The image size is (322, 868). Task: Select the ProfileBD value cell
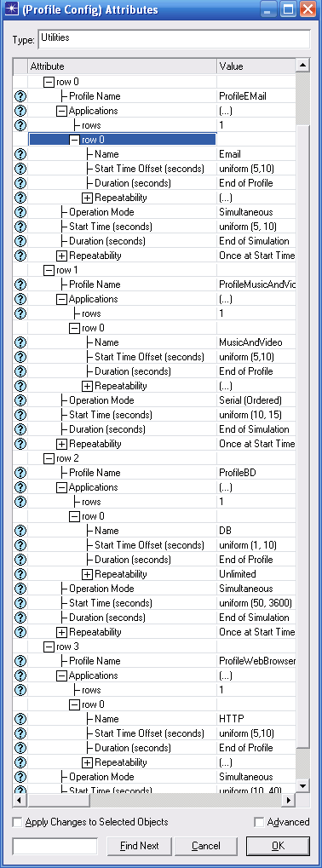click(x=256, y=473)
